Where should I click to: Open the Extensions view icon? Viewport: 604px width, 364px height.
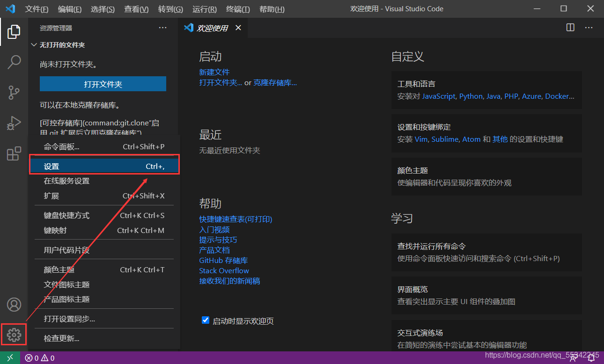[14, 153]
